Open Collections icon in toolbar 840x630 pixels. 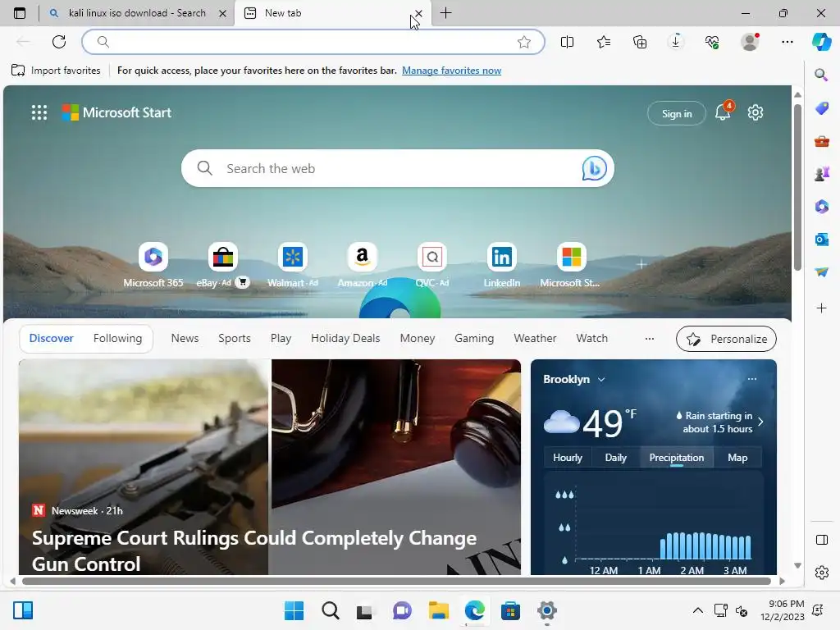click(640, 42)
